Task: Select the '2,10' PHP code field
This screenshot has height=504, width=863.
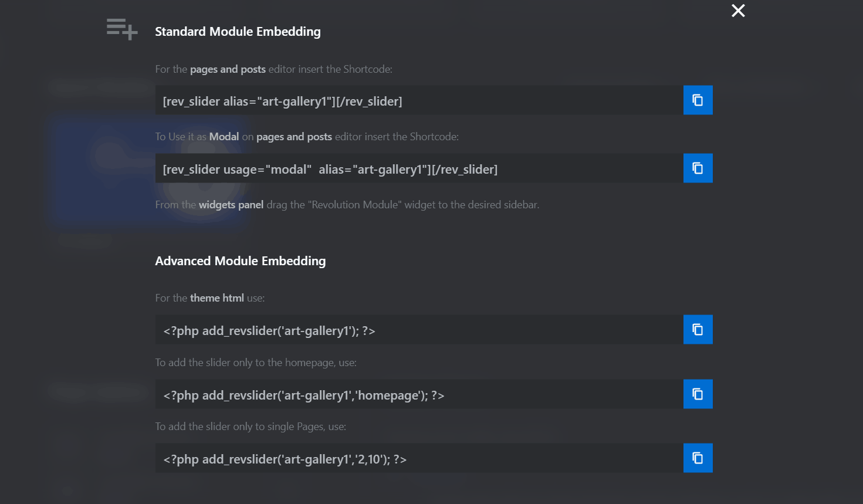Action: [419, 458]
